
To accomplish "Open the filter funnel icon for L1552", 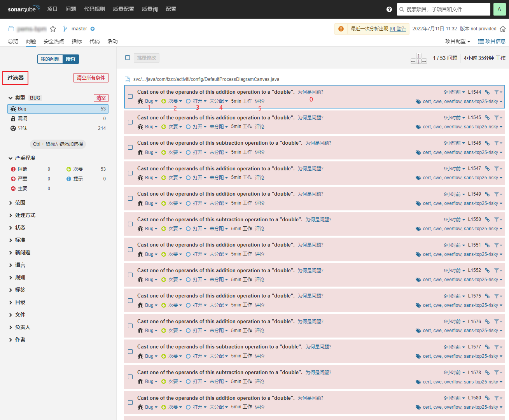I will coord(498,271).
